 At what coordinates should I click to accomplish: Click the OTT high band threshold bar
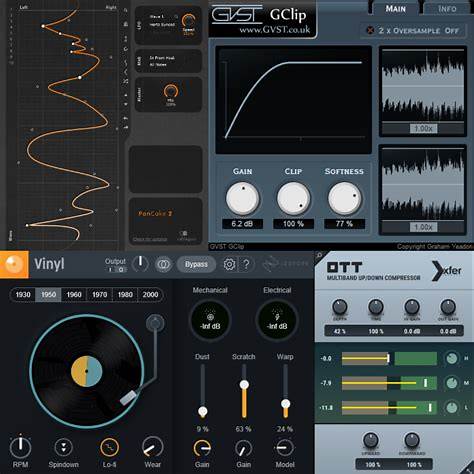pos(389,359)
